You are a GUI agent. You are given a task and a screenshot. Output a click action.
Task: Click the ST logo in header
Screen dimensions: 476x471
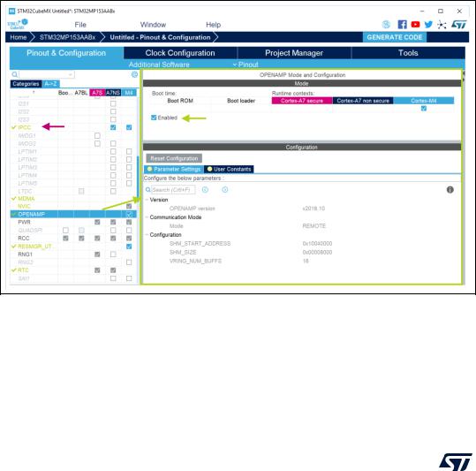point(458,25)
